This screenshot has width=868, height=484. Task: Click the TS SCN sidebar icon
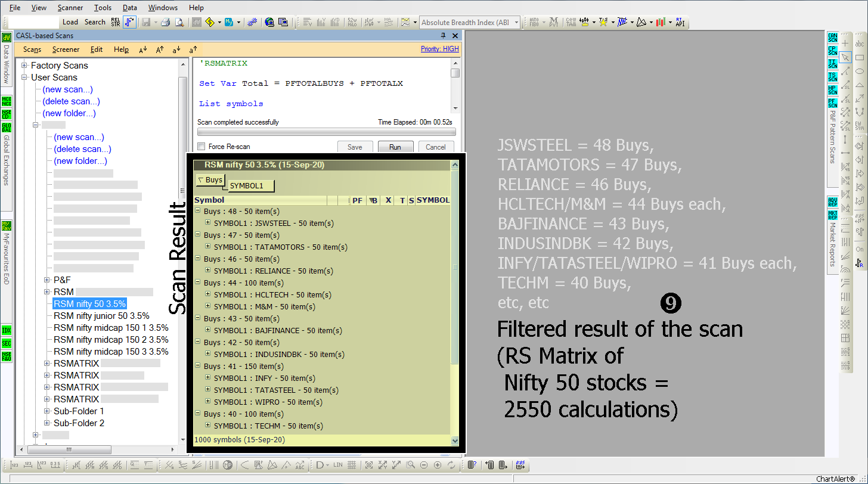833,76
